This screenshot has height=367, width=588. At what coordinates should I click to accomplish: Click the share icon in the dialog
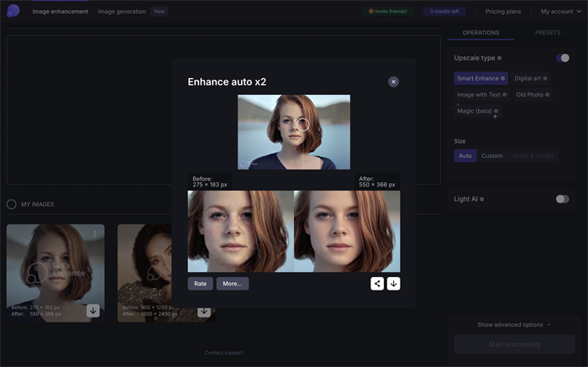(x=378, y=284)
